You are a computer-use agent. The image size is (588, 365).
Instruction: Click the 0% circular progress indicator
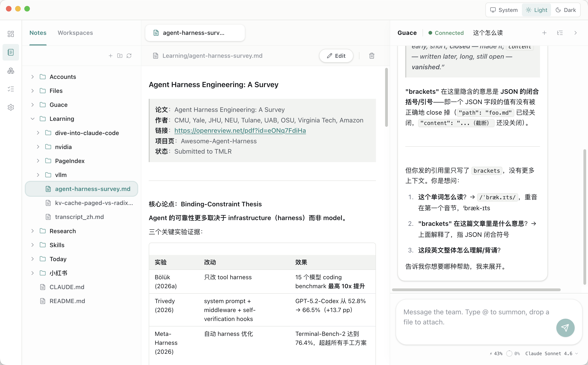pos(513,353)
